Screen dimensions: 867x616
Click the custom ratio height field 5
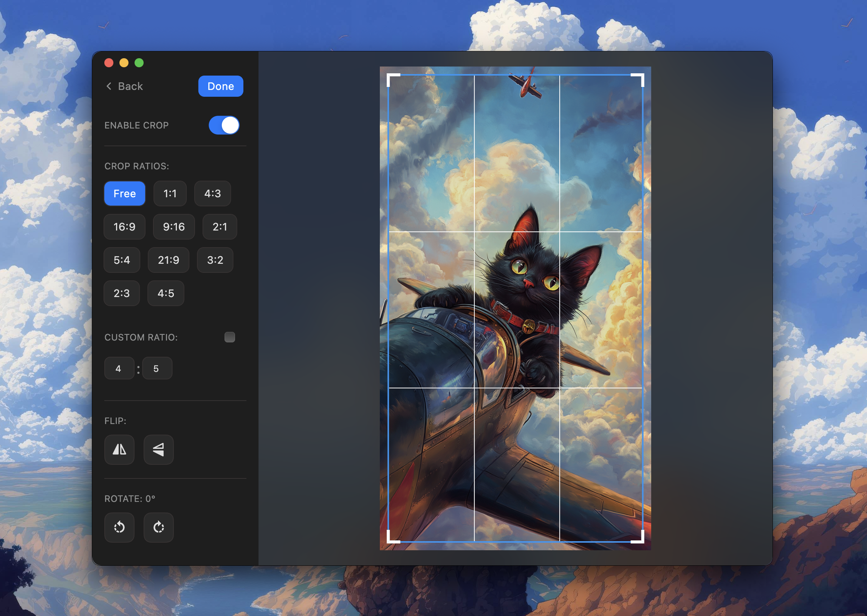pos(157,368)
